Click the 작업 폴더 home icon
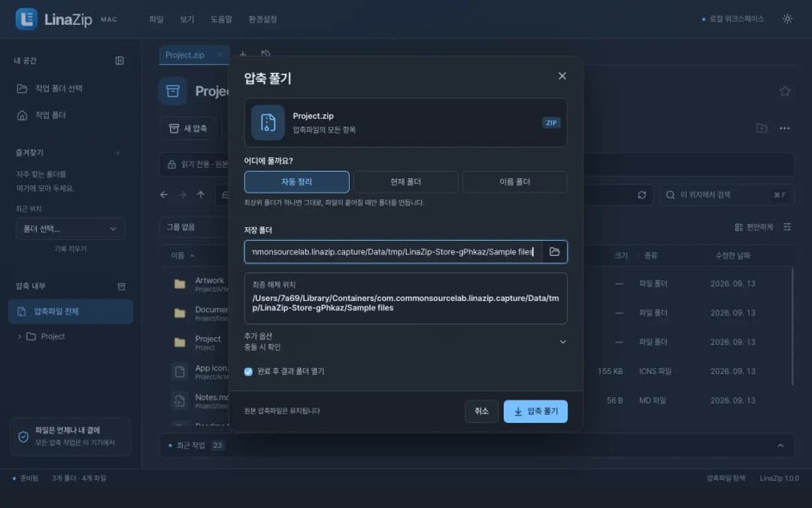812x508 pixels. (x=22, y=115)
